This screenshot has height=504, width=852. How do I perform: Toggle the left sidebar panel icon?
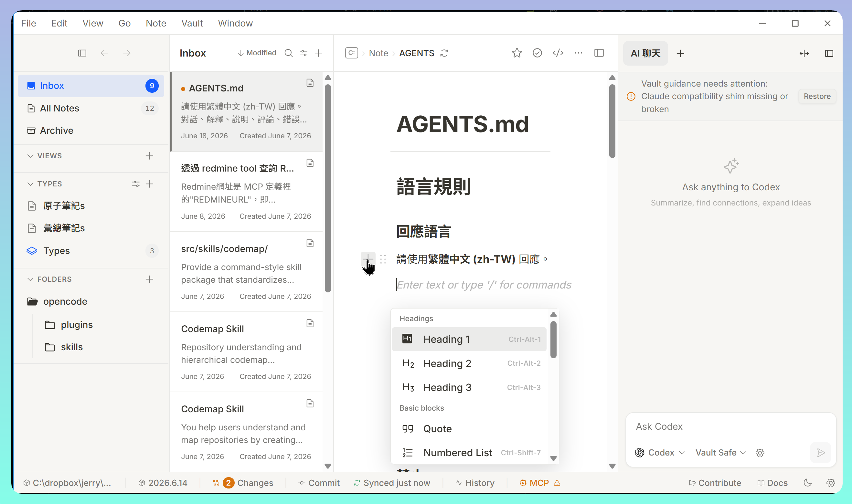82,53
